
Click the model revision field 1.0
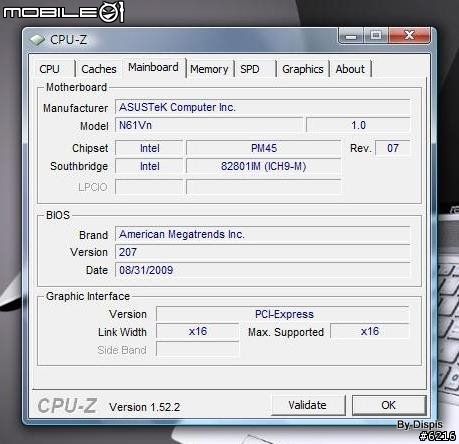point(358,125)
